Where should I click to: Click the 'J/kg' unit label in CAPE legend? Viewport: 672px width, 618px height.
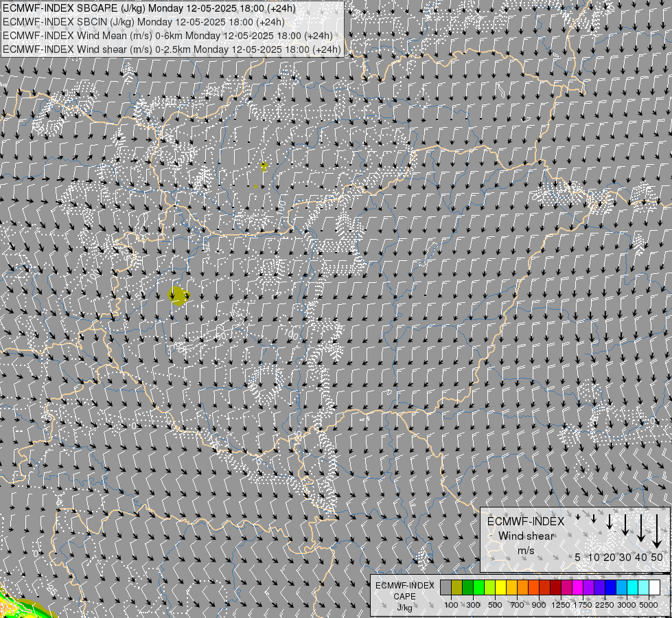click(404, 608)
